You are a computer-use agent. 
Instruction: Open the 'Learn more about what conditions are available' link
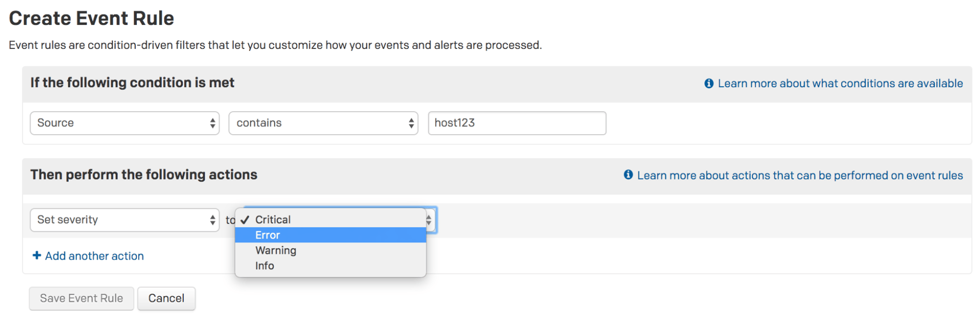(840, 84)
